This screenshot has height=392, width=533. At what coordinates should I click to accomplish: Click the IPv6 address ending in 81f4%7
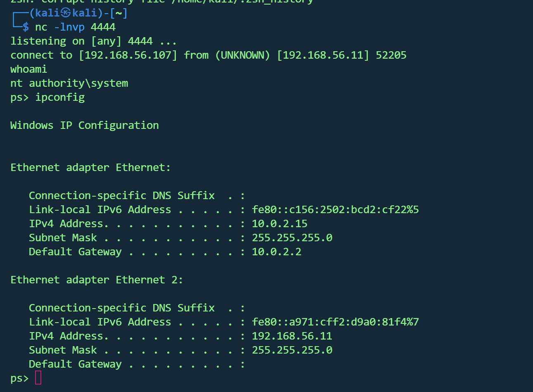point(335,322)
